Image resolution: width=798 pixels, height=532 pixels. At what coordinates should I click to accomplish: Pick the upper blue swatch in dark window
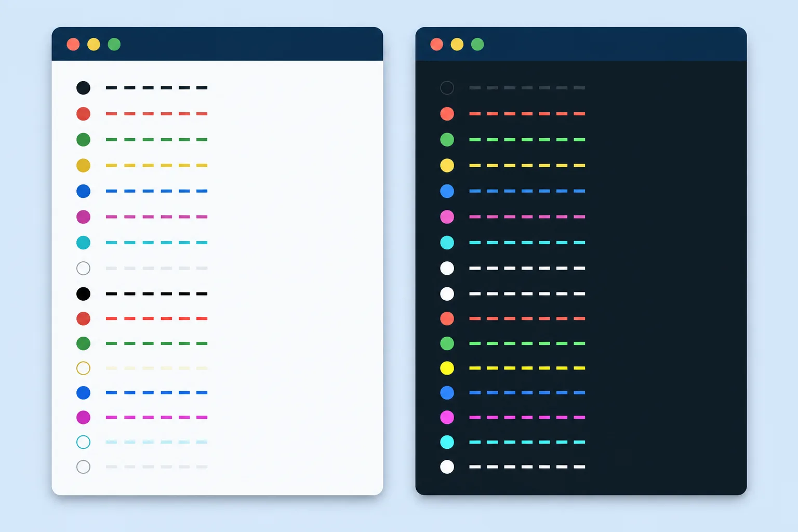point(447,191)
